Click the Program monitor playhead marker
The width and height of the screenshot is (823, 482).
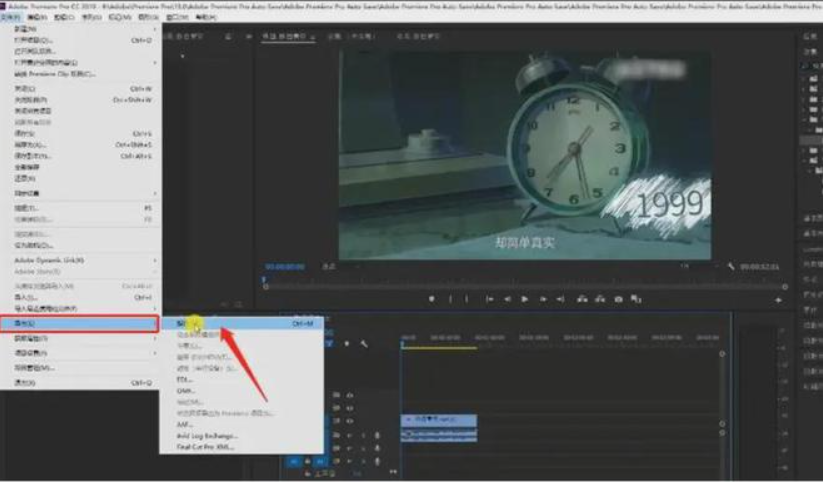(x=264, y=280)
